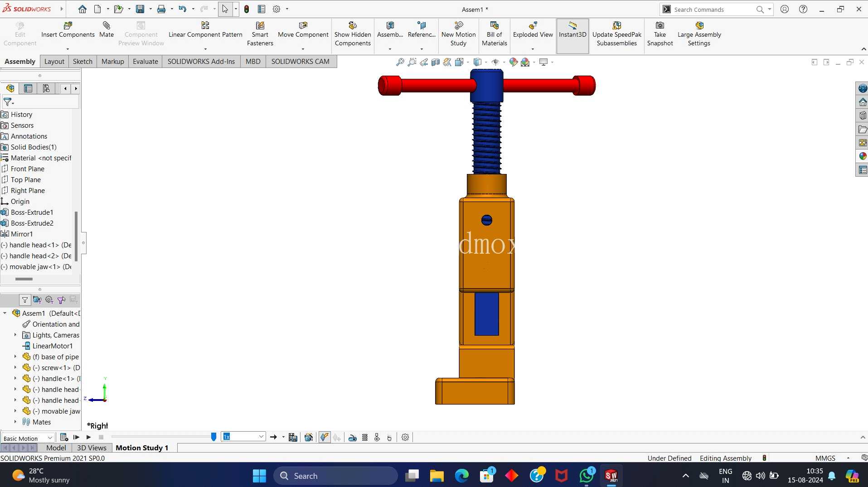This screenshot has width=868, height=487.
Task: Expand the Exploded View dropdown arrow
Action: point(533,49)
